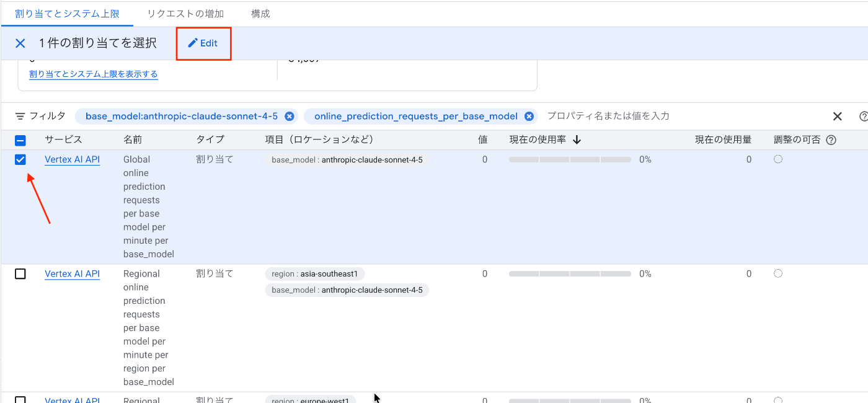
Task: Click the Regional online prediction requests name
Action: (149, 327)
